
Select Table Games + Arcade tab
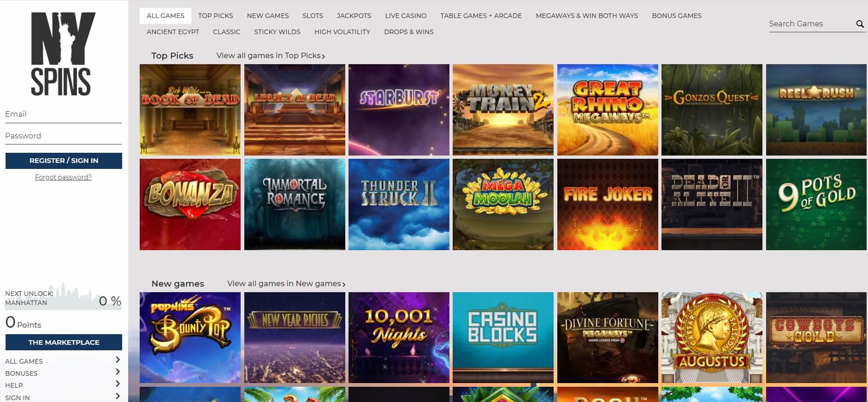[481, 16]
